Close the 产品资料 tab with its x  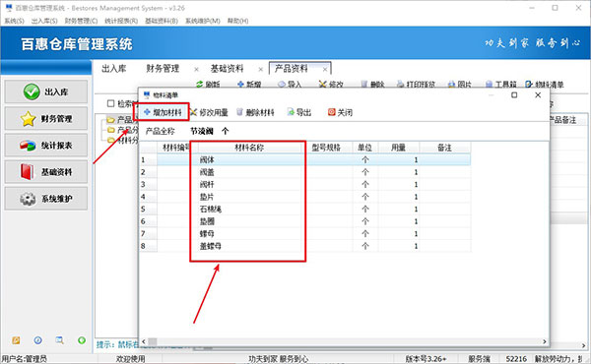click(325, 69)
